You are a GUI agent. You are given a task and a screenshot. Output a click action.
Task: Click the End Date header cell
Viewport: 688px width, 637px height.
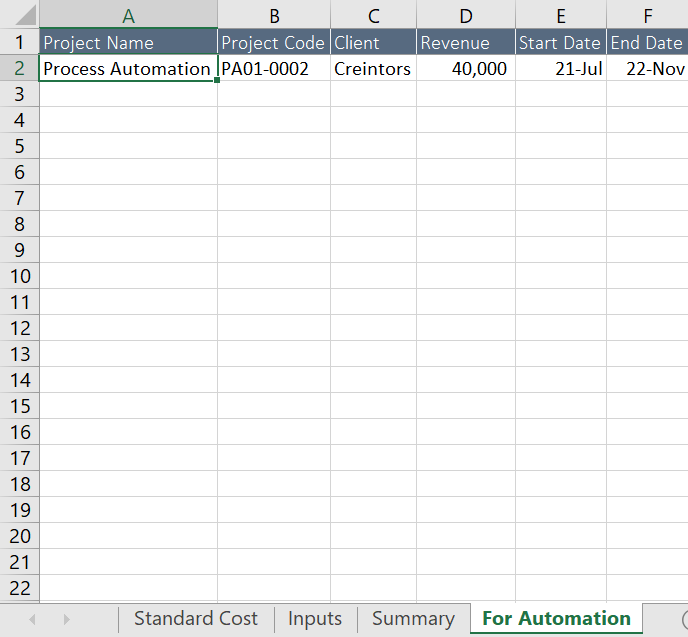click(x=647, y=42)
